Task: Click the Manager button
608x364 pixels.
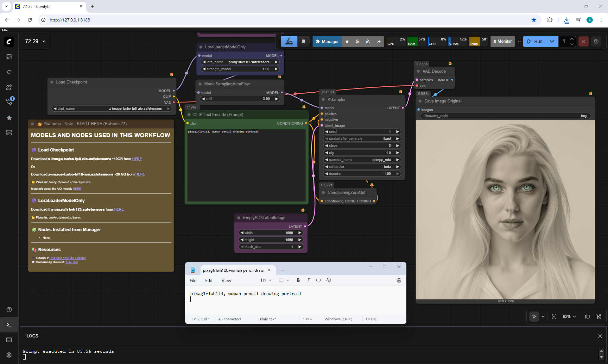Action: tap(327, 41)
